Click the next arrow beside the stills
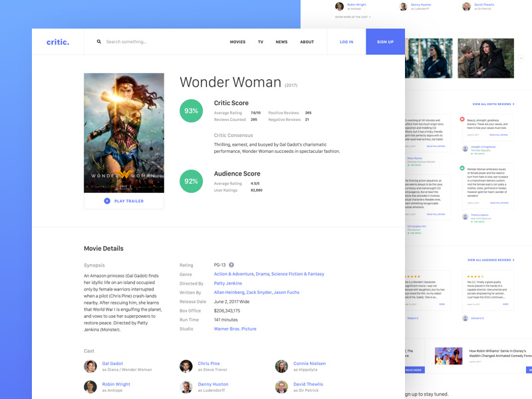Image resolution: width=532 pixels, height=399 pixels. [x=521, y=59]
